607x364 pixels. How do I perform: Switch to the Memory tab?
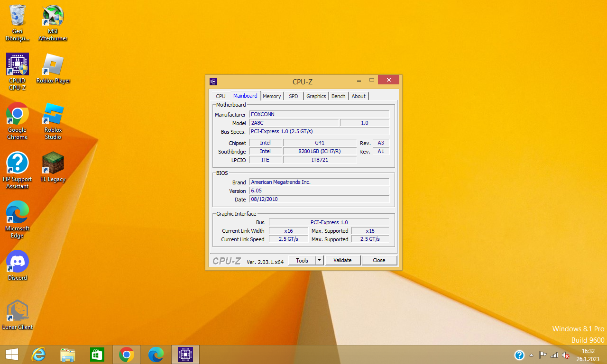[272, 96]
